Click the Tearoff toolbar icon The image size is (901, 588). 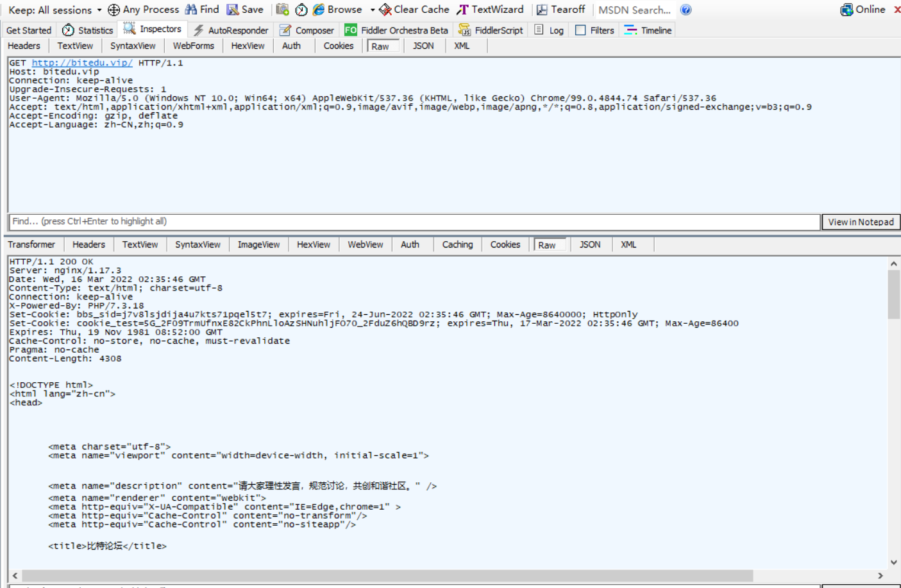tap(542, 10)
